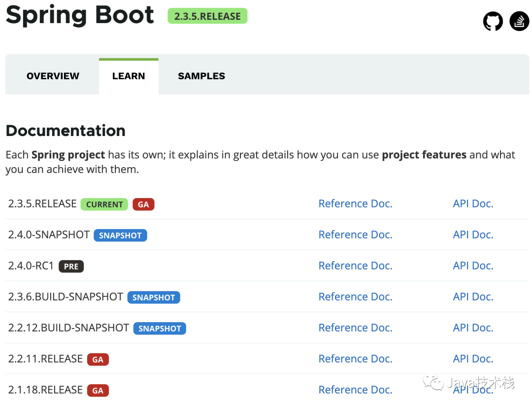Open Reference Doc. for 2.4.0-SNAPSHOT
The height and width of the screenshot is (406, 532).
coord(355,235)
